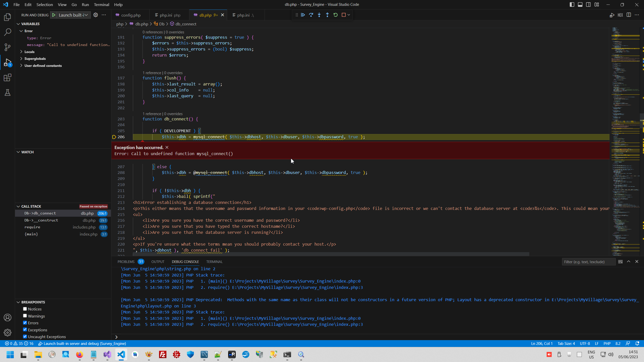
Task: Click the debug console filter input
Action: pyautogui.click(x=588, y=262)
